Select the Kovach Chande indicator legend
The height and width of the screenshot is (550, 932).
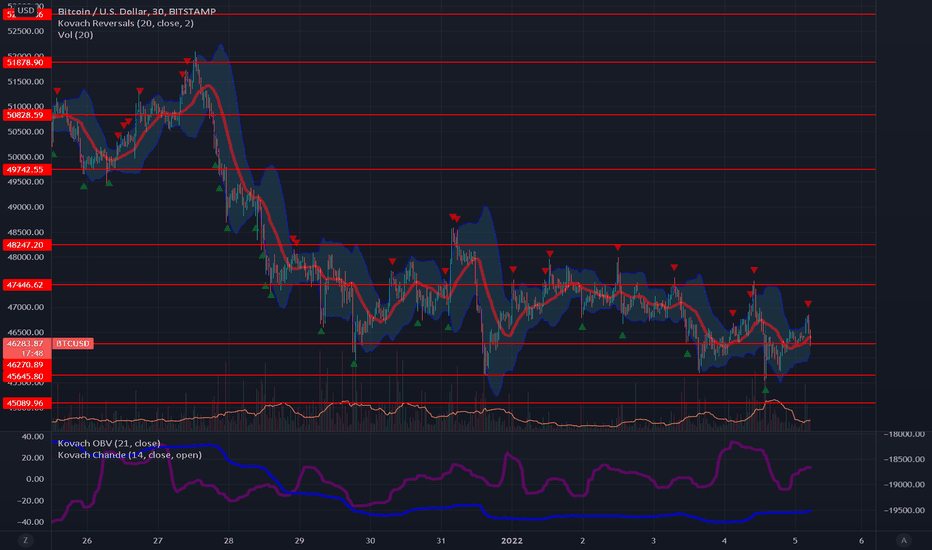tap(130, 455)
